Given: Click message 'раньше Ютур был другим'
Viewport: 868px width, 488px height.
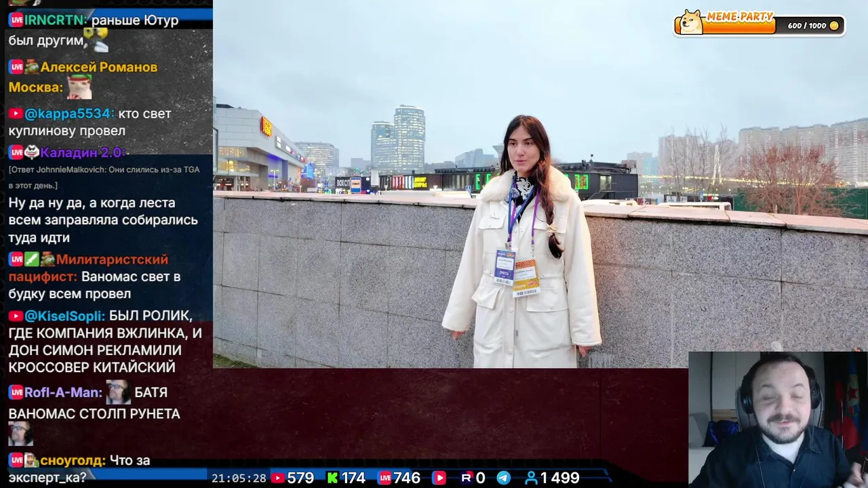Looking at the screenshot, I should 94,30.
